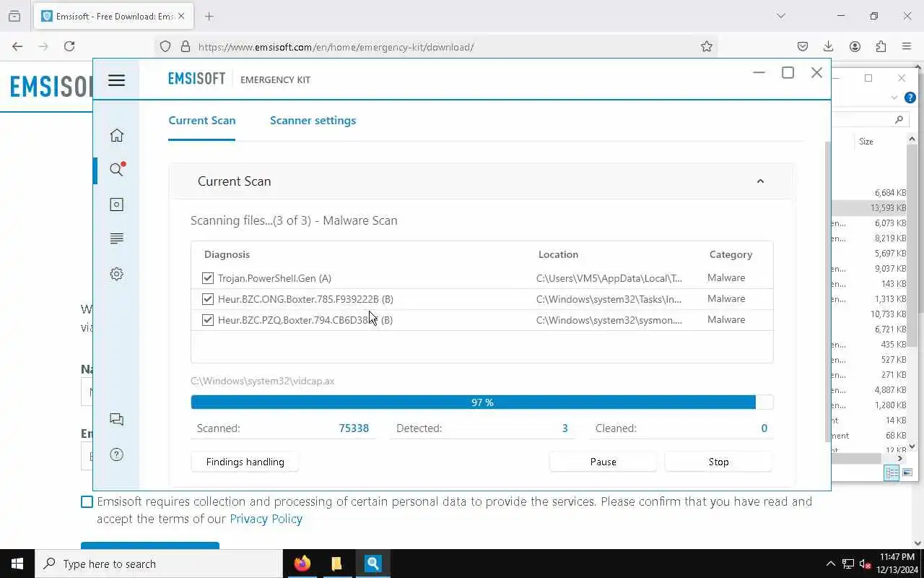Image resolution: width=924 pixels, height=578 pixels.
Task: Open the Privacy Policy link
Action: click(266, 519)
